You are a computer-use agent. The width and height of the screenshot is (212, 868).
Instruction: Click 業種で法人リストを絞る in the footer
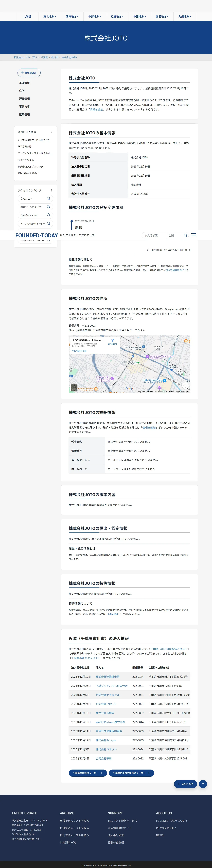pos(74,821)
